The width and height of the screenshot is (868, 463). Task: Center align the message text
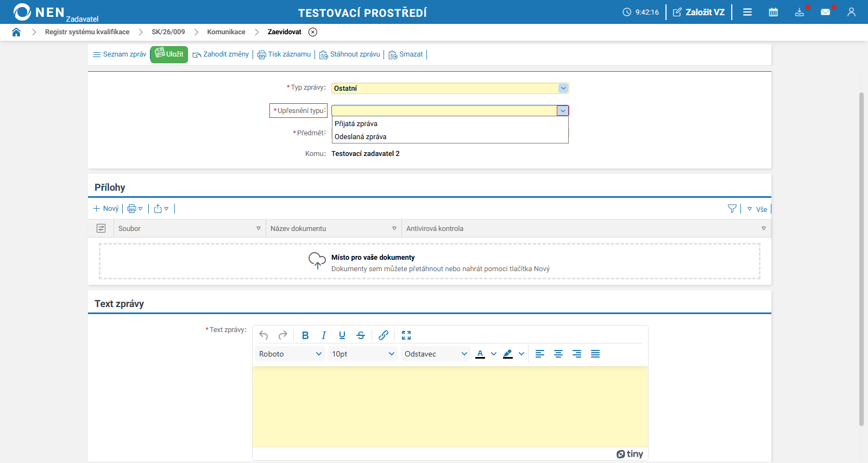click(x=558, y=354)
